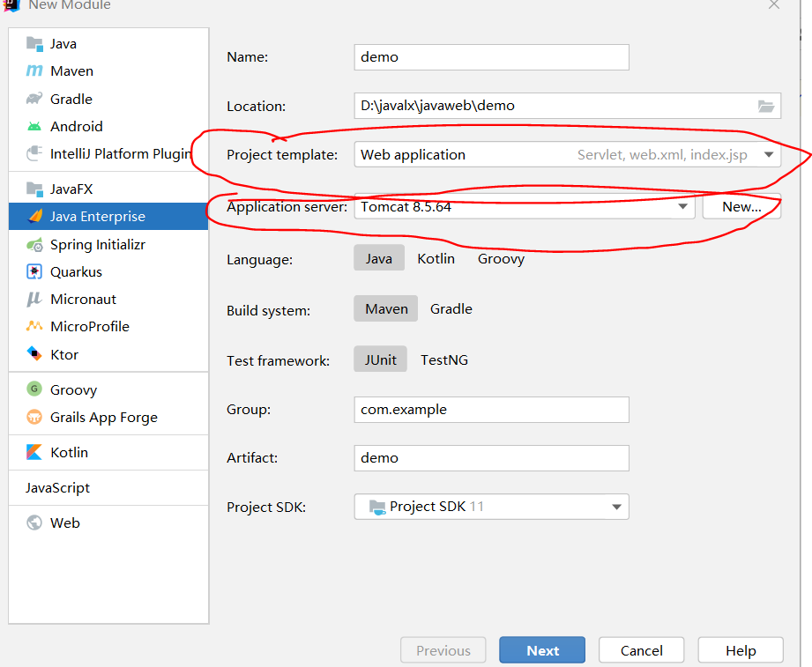Screen dimensions: 812x667
Task: Click the Location input field
Action: [567, 106]
